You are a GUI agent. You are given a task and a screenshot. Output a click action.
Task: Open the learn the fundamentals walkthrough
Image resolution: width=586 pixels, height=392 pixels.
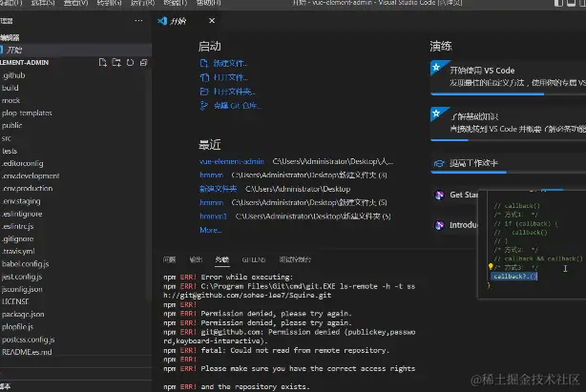508,123
